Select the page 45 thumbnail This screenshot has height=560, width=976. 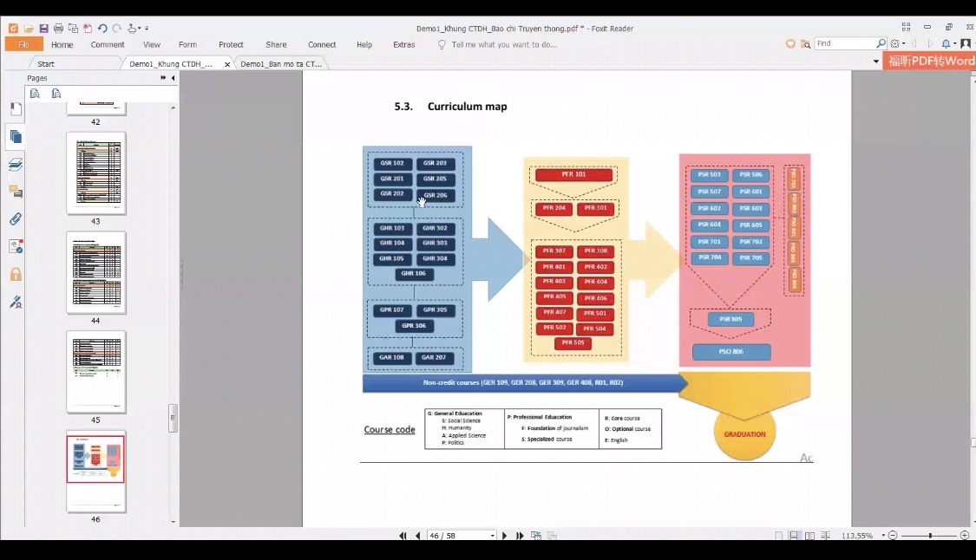coord(95,372)
